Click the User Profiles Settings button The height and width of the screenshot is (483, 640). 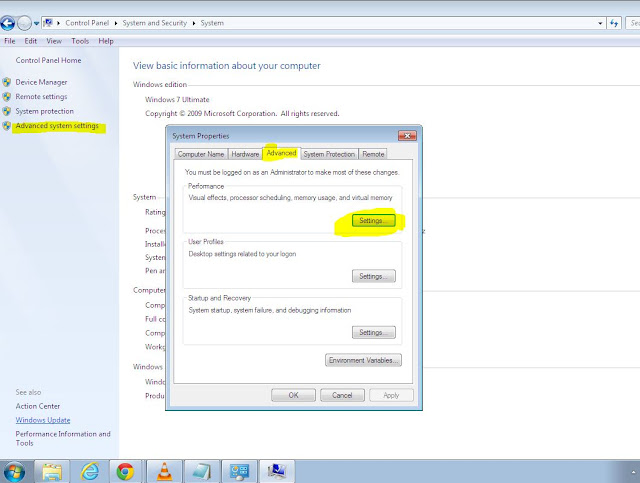click(x=373, y=276)
